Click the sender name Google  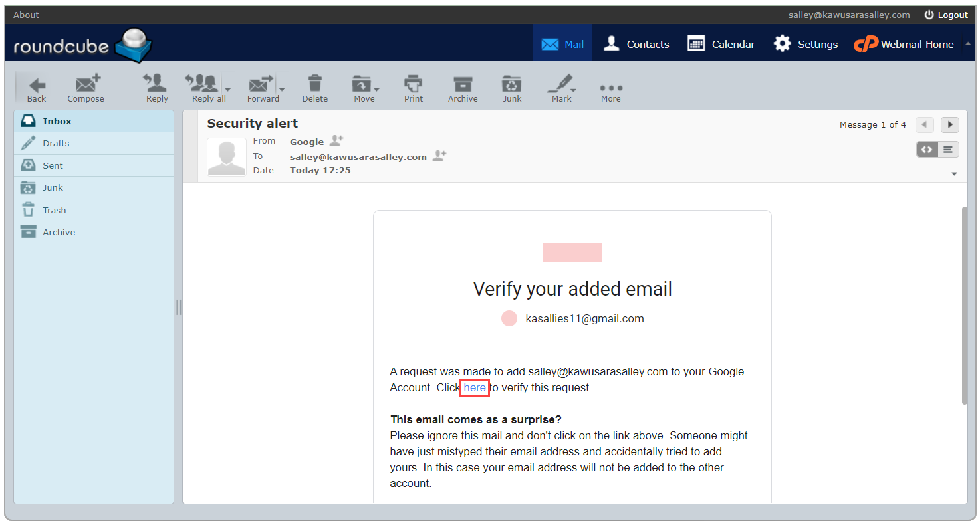[306, 142]
